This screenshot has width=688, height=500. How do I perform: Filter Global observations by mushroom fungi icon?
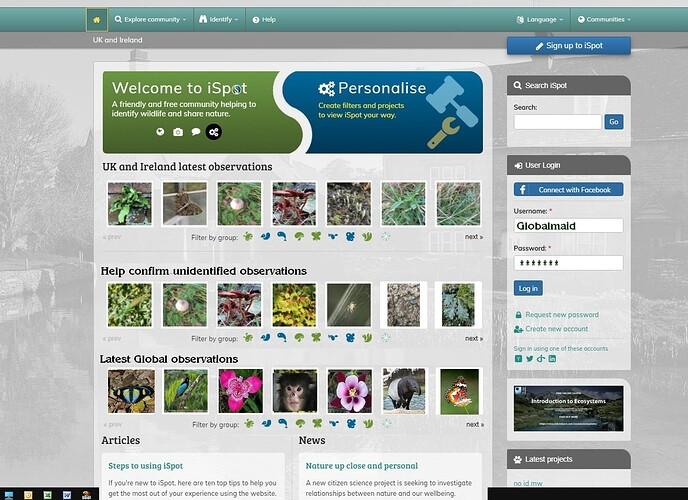pyautogui.click(x=300, y=423)
